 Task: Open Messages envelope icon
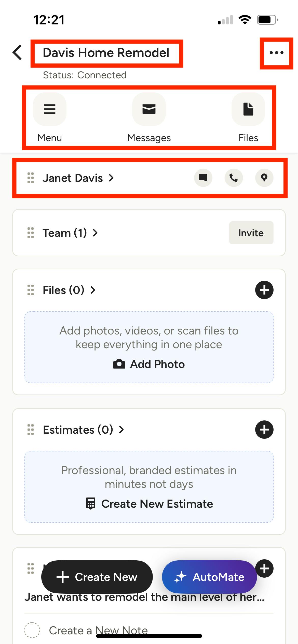[149, 109]
